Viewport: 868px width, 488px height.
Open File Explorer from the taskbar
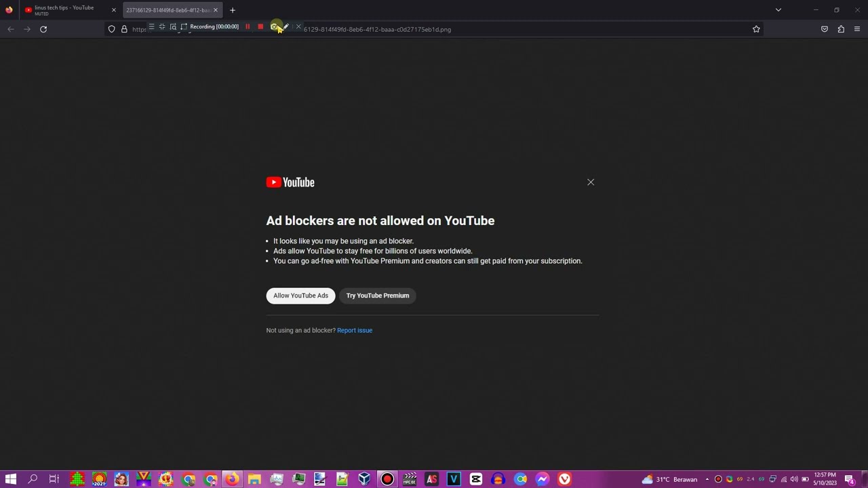(x=254, y=479)
